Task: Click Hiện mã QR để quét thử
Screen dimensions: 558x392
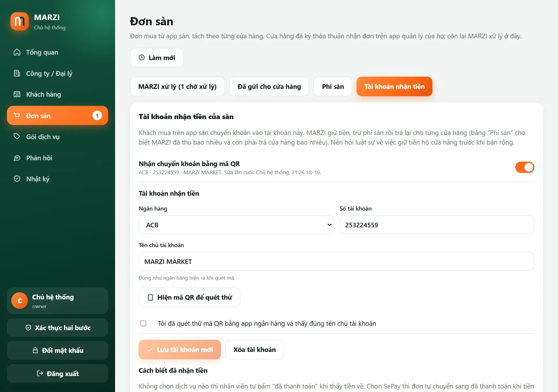Action: point(189,297)
